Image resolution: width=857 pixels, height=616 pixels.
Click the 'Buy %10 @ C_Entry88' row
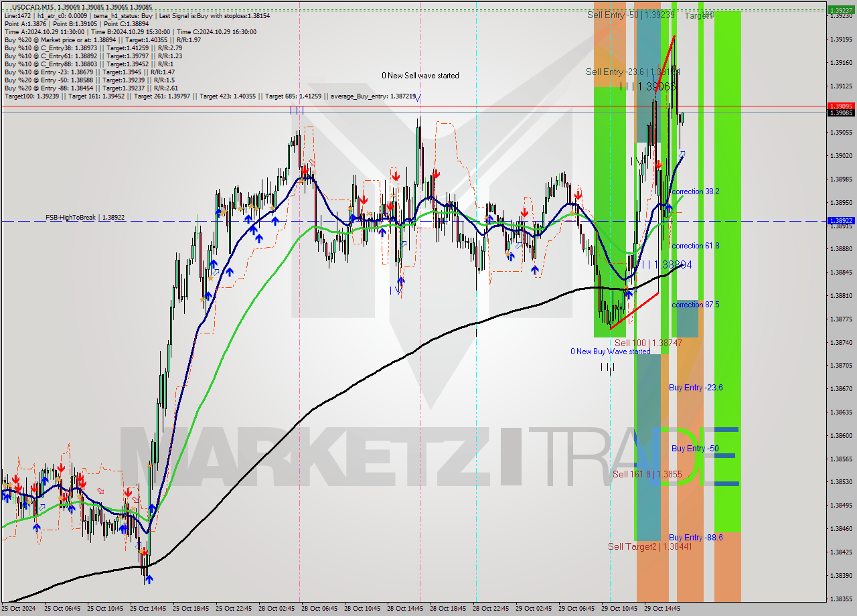point(89,64)
